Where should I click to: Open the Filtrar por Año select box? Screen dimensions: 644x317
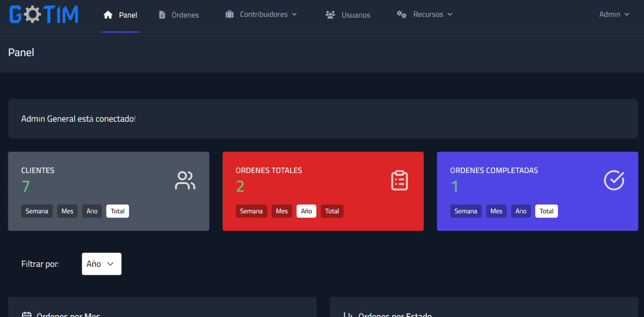click(102, 264)
